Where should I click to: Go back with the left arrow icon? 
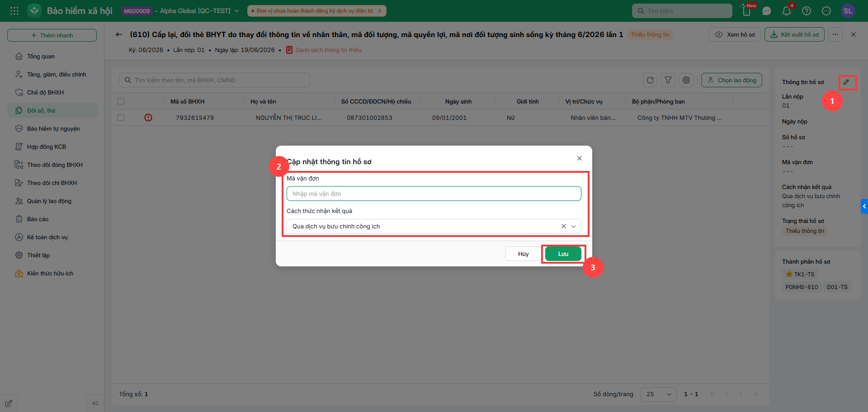119,34
